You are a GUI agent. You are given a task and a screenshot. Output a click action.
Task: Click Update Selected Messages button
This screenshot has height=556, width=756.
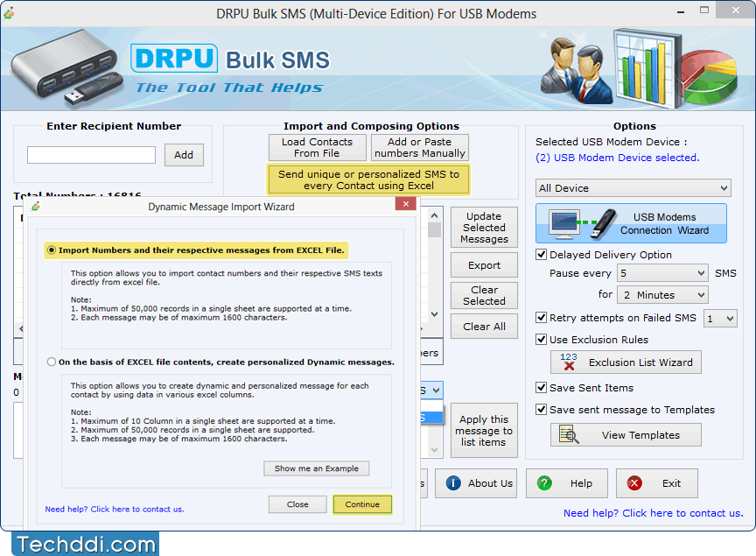tap(484, 228)
